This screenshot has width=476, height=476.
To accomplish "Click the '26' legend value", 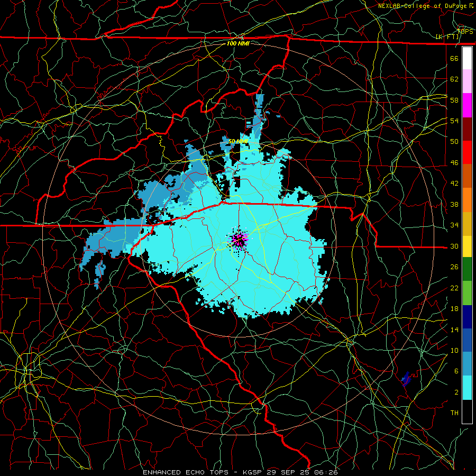I will tap(454, 267).
